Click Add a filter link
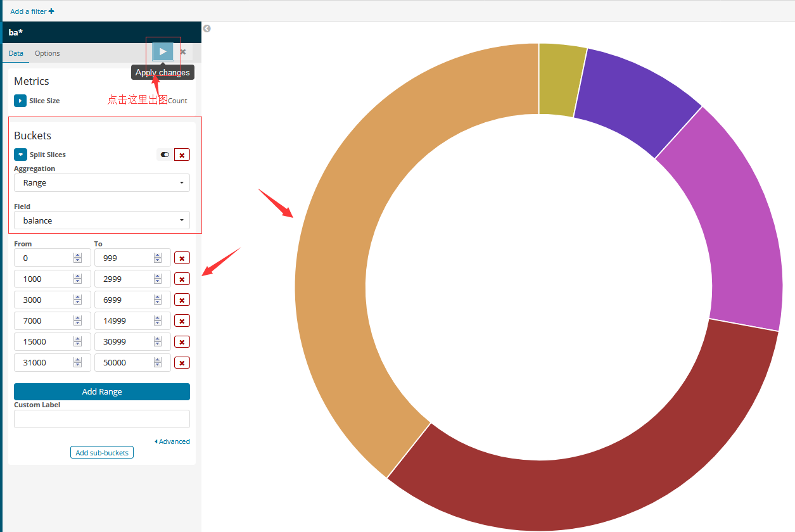The height and width of the screenshot is (532, 795). coord(32,11)
